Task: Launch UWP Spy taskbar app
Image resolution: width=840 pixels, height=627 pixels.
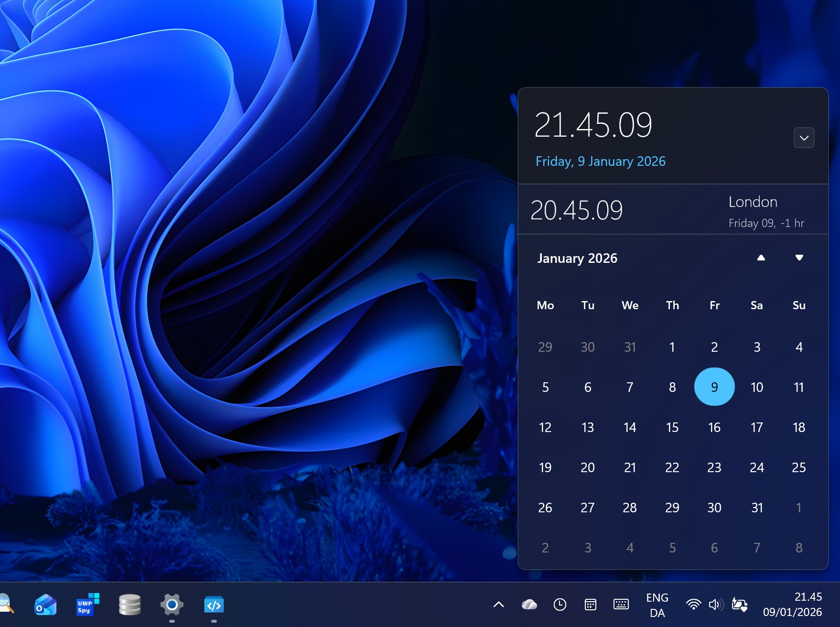Action: point(88,605)
